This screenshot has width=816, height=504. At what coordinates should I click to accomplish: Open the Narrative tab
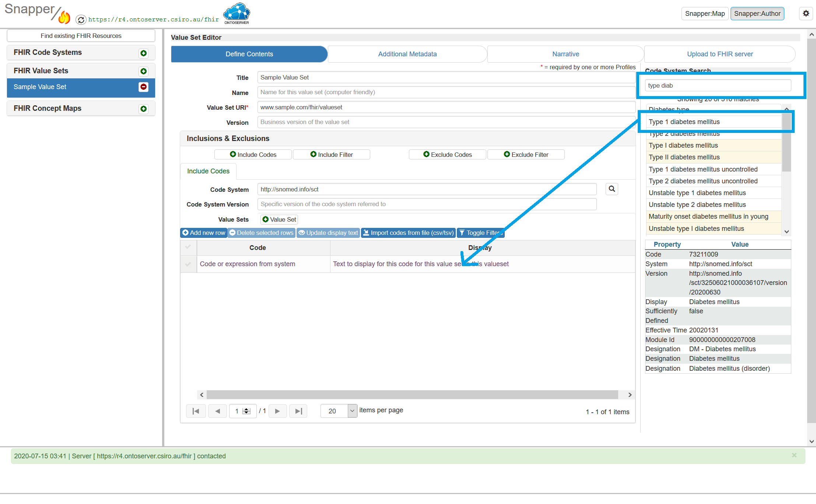point(566,54)
